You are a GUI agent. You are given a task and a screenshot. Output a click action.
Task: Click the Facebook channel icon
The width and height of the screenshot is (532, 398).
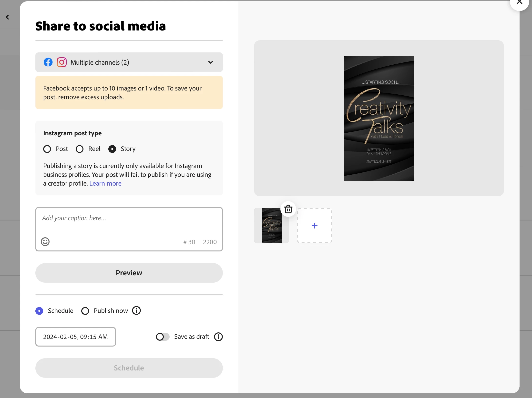(48, 62)
